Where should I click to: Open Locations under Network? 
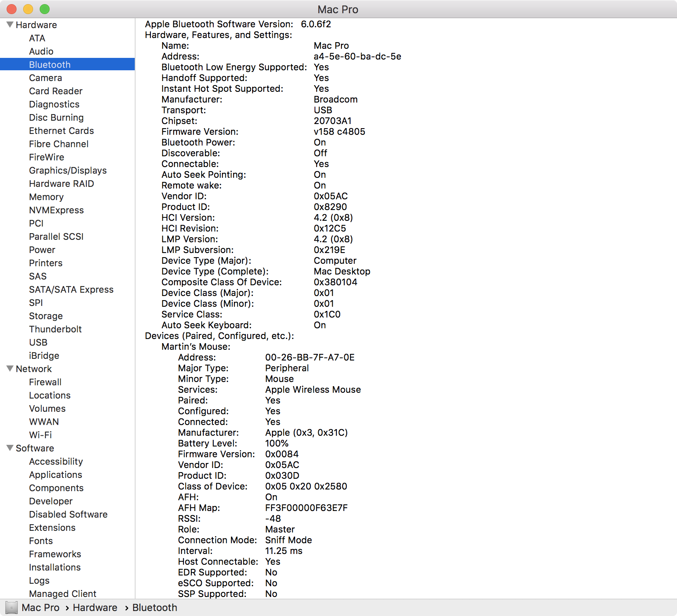point(50,395)
